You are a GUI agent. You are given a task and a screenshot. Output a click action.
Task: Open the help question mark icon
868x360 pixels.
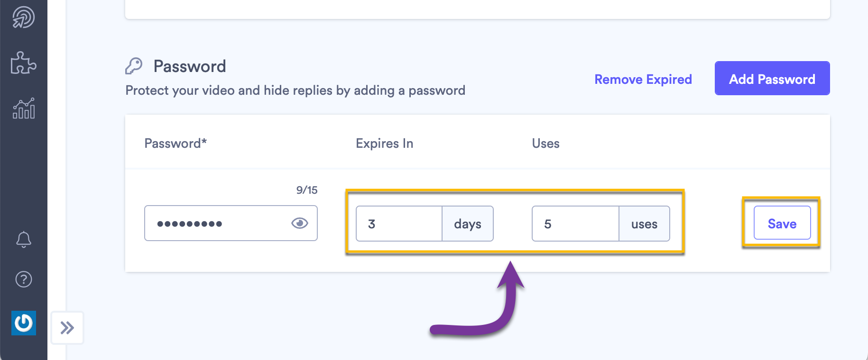23,279
